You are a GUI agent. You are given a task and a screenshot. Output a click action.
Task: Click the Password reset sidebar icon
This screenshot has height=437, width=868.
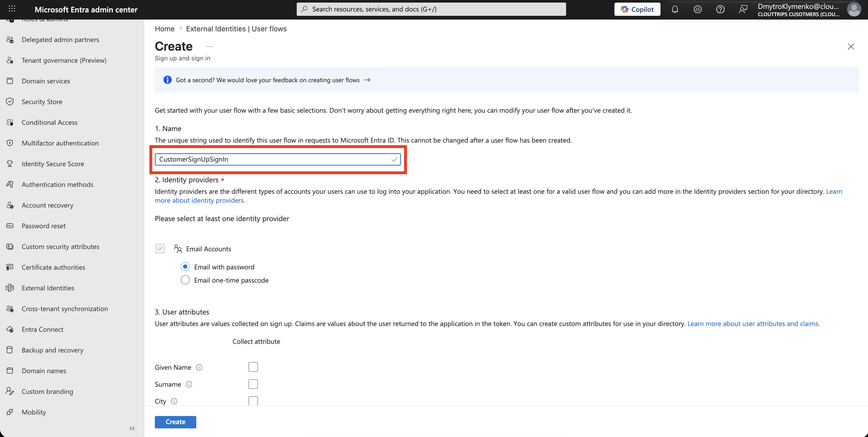(x=10, y=226)
